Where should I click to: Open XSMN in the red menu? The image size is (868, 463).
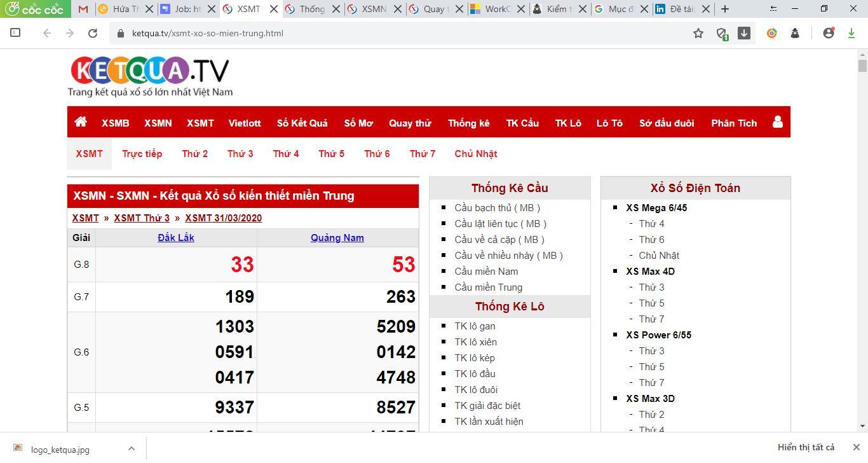158,123
